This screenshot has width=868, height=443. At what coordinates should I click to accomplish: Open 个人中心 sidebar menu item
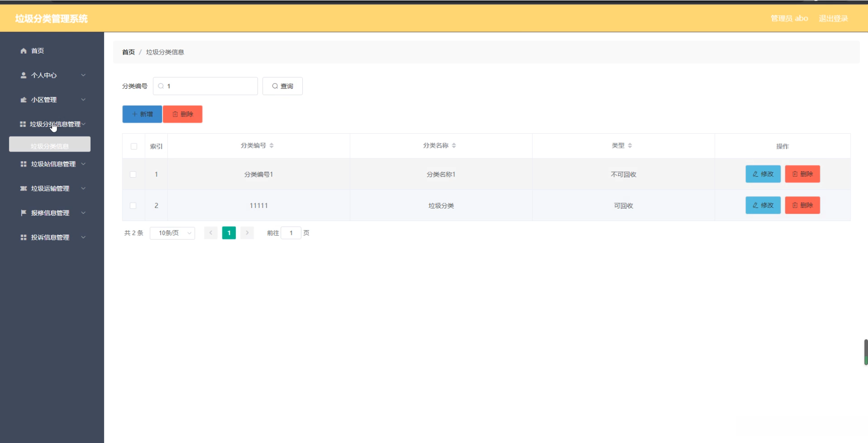(52, 75)
